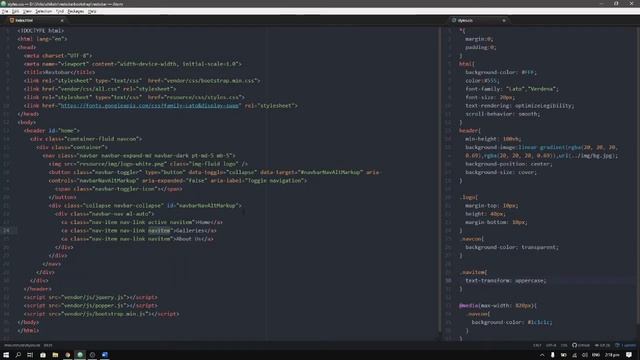Open Windows search from taskbar
This screenshot has height=360, width=640.
coord(18,355)
